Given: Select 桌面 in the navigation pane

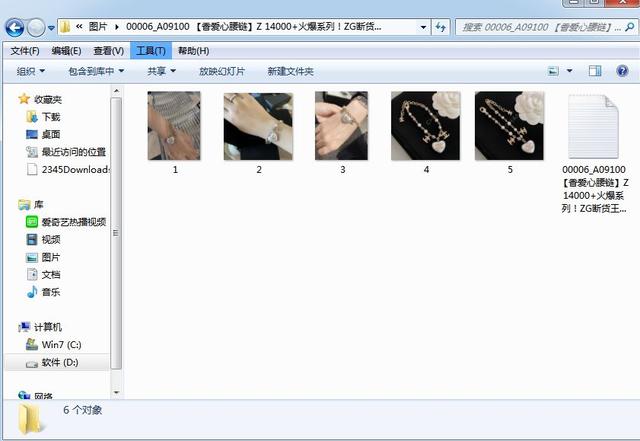Looking at the screenshot, I should point(50,134).
